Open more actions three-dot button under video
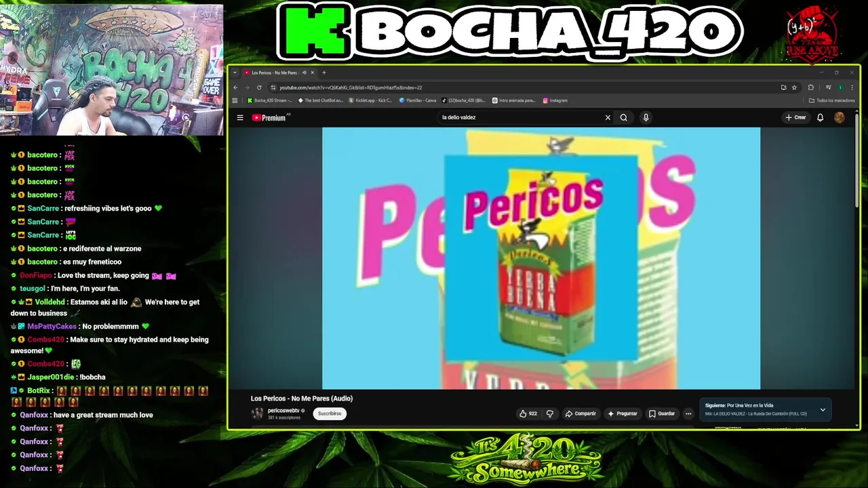The image size is (868, 488). [x=688, y=413]
